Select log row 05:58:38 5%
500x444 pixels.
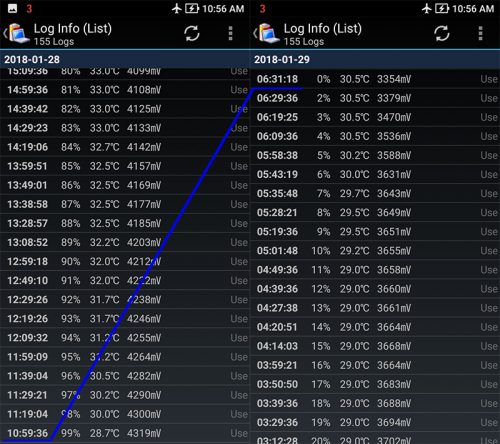point(375,155)
